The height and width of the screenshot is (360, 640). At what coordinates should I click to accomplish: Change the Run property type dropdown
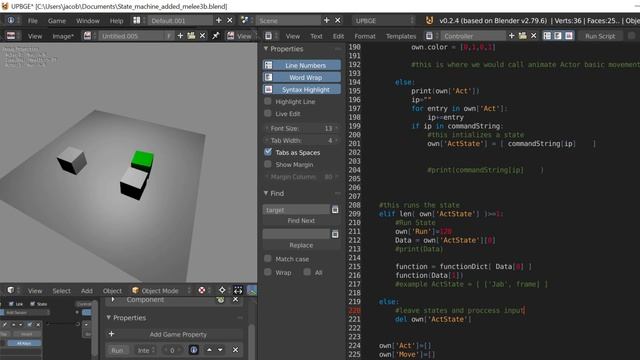click(145, 350)
